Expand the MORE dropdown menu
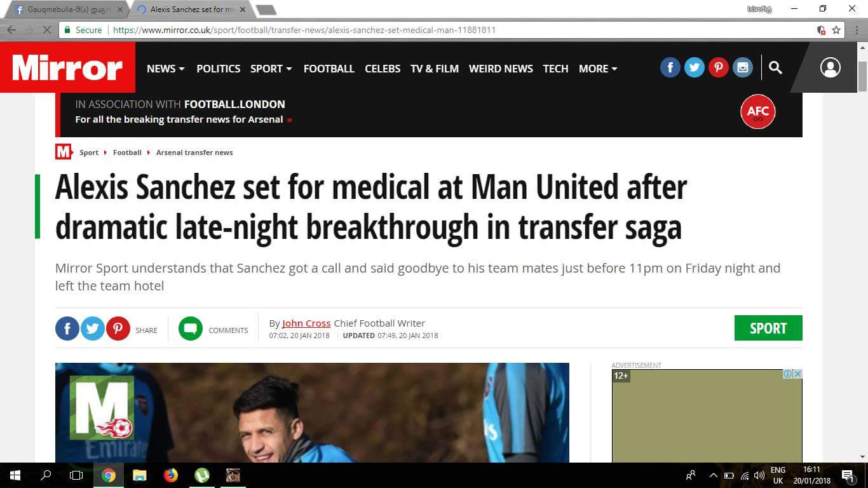Image resolution: width=868 pixels, height=488 pixels. coord(598,69)
